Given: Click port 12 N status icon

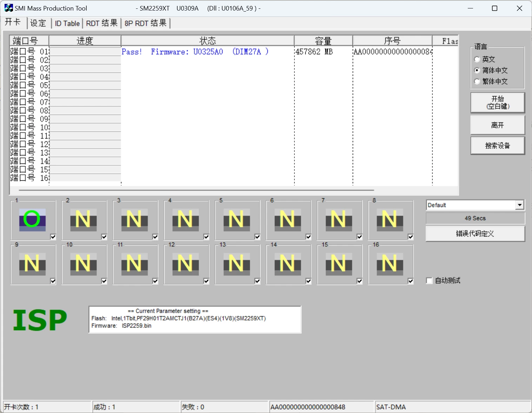Looking at the screenshot, I should click(x=186, y=264).
